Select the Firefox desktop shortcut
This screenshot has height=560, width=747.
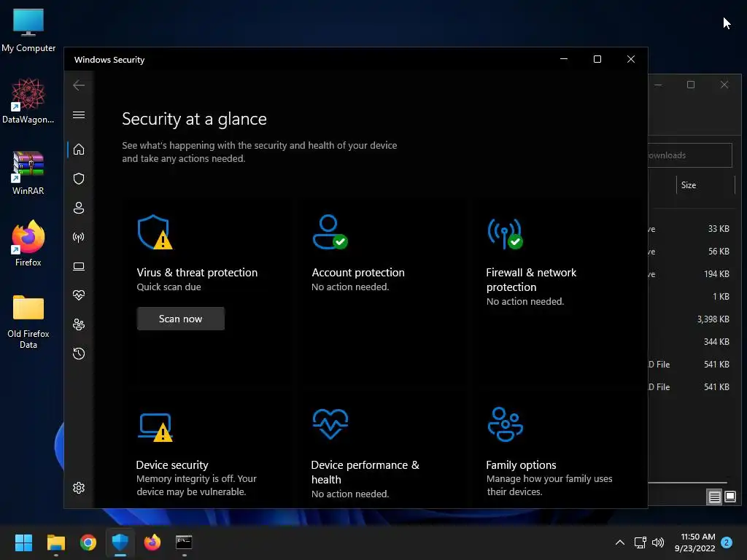pos(28,244)
